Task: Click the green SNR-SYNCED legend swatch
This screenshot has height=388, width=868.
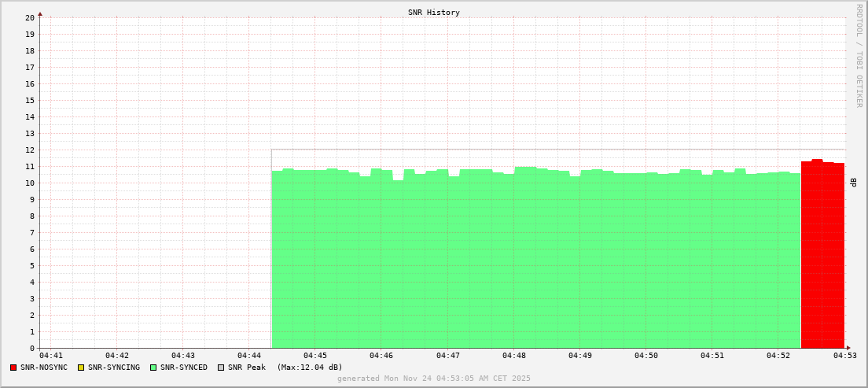Action: pos(153,368)
